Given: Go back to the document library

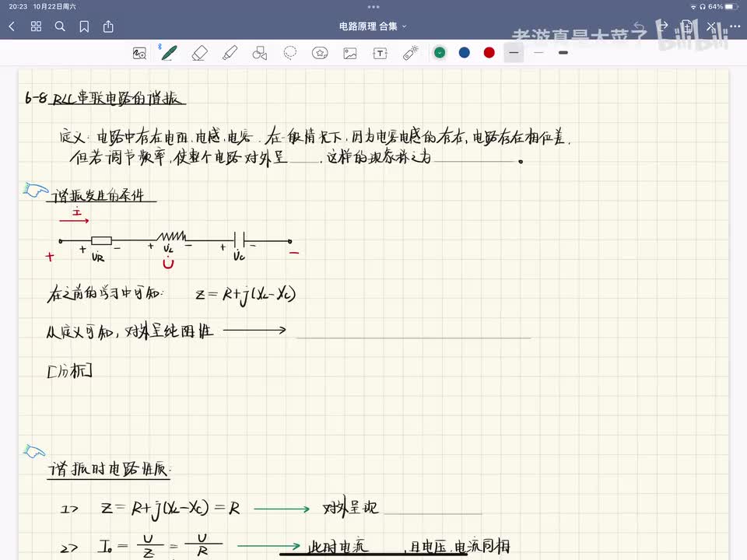Looking at the screenshot, I should pos(12,26).
